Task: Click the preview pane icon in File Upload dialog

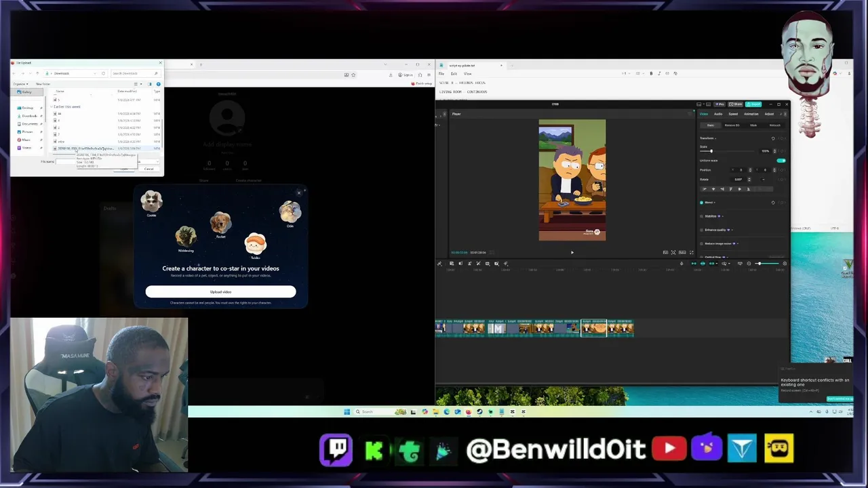Action: pos(149,84)
